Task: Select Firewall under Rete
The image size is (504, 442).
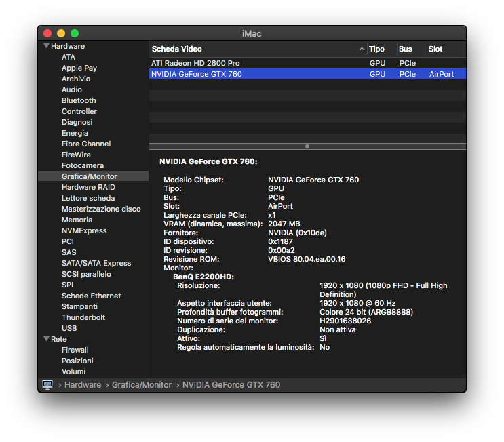Action: pyautogui.click(x=75, y=350)
